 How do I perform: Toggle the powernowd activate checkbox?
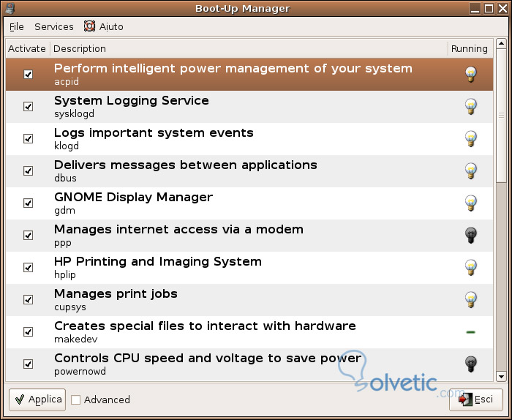click(x=28, y=364)
